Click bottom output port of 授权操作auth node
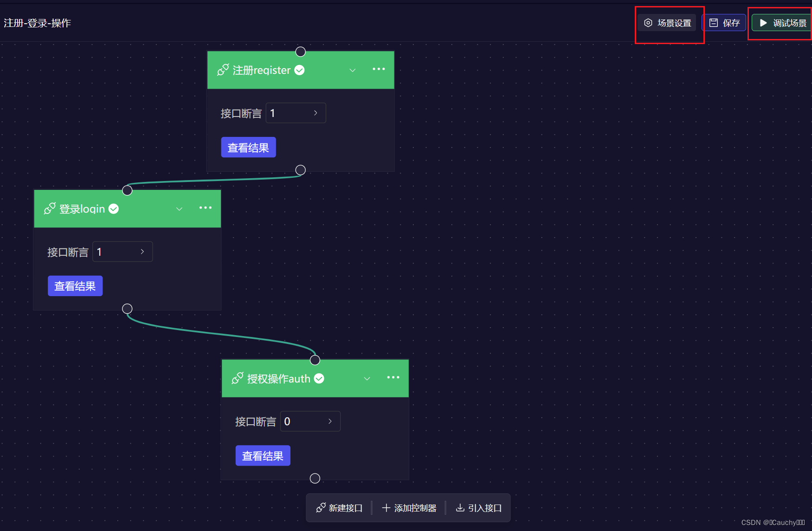The image size is (812, 531). click(315, 479)
